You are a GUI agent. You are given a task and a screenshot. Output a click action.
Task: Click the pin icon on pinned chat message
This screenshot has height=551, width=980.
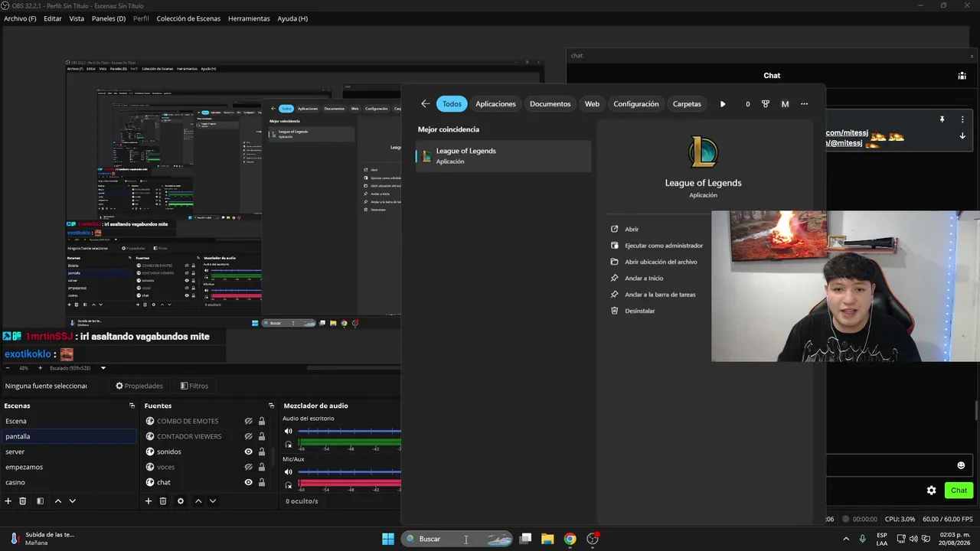click(x=942, y=119)
